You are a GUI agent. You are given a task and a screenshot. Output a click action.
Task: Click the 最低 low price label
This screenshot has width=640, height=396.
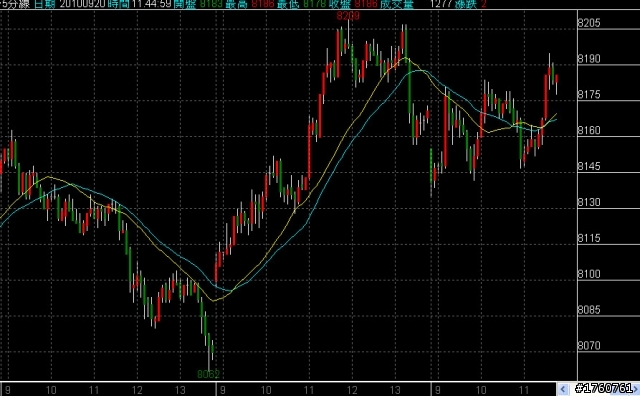click(x=288, y=4)
